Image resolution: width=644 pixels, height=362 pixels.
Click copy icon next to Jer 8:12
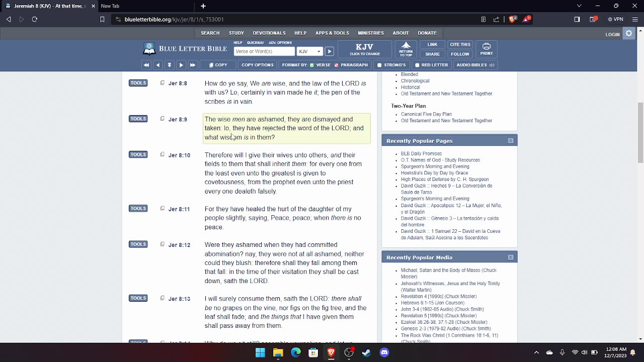click(x=162, y=244)
